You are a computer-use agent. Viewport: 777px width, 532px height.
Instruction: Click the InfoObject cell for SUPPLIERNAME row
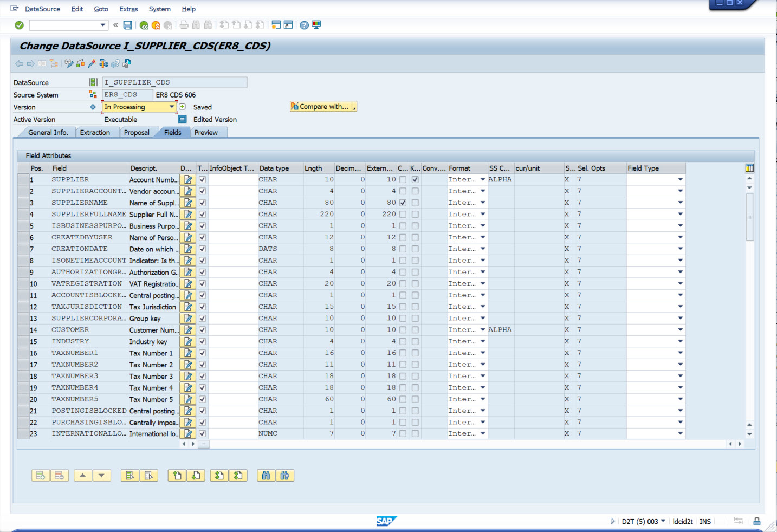[232, 203]
